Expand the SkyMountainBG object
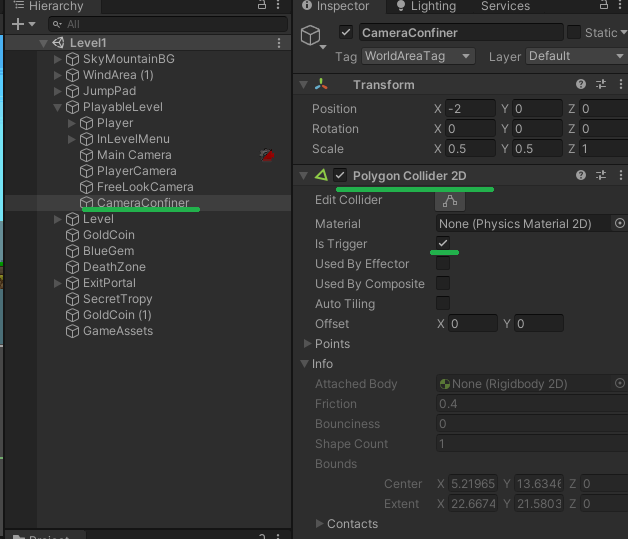 tap(57, 59)
